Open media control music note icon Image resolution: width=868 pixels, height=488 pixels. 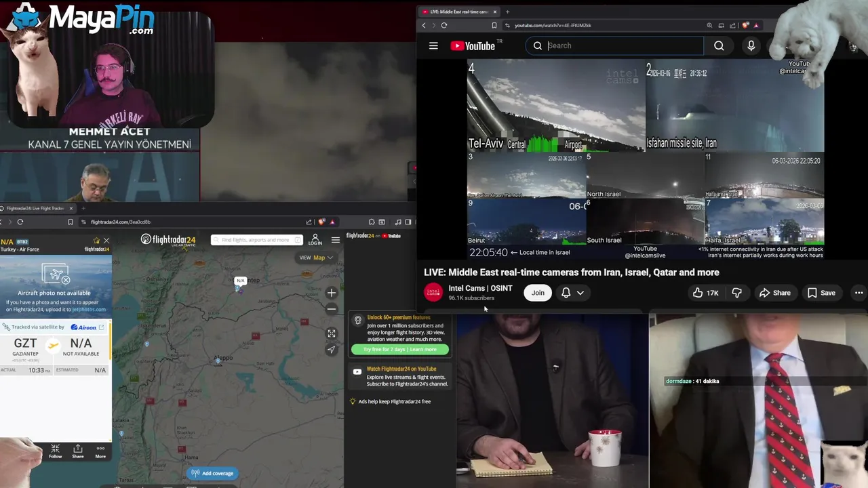pyautogui.click(x=398, y=222)
